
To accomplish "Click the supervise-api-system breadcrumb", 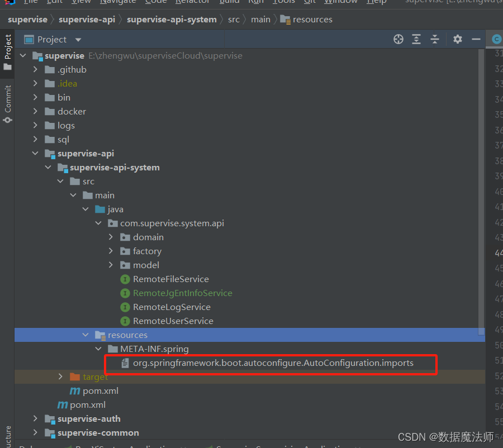I will tap(170, 19).
